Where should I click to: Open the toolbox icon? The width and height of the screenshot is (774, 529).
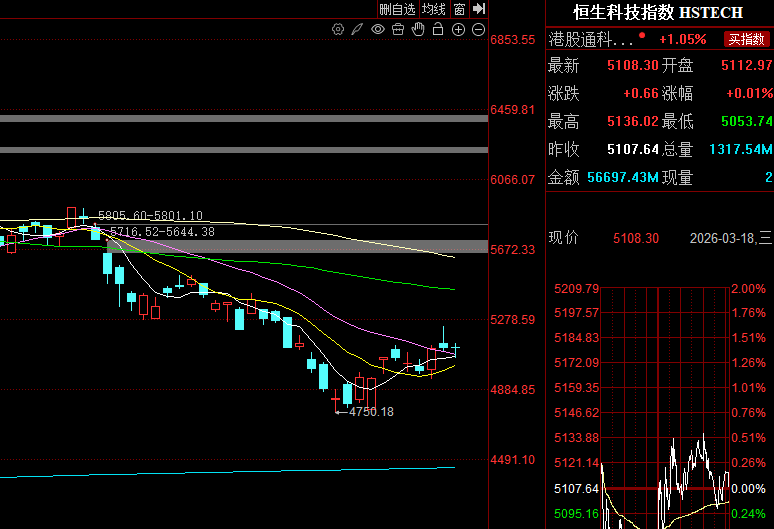point(398,30)
